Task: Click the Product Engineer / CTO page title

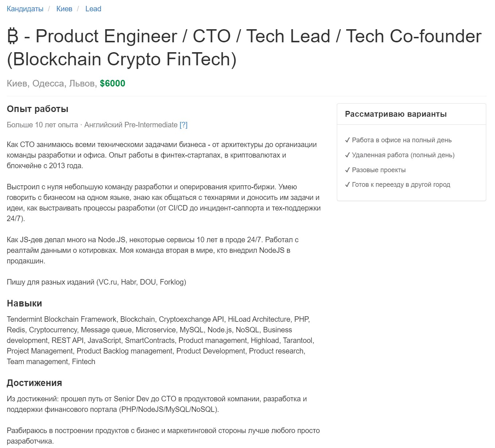Action: click(x=244, y=48)
